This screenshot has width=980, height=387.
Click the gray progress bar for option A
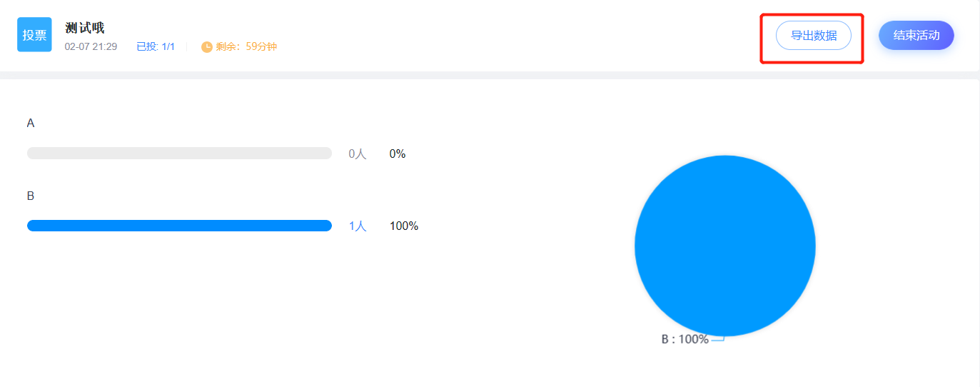point(179,154)
